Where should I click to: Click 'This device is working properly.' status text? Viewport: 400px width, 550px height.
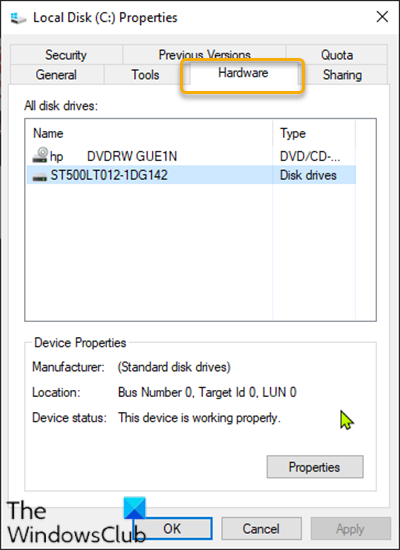click(199, 418)
